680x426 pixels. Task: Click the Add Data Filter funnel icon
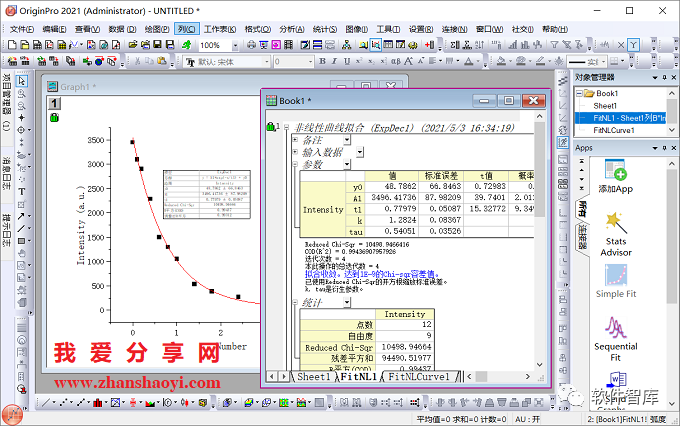tap(554, 45)
